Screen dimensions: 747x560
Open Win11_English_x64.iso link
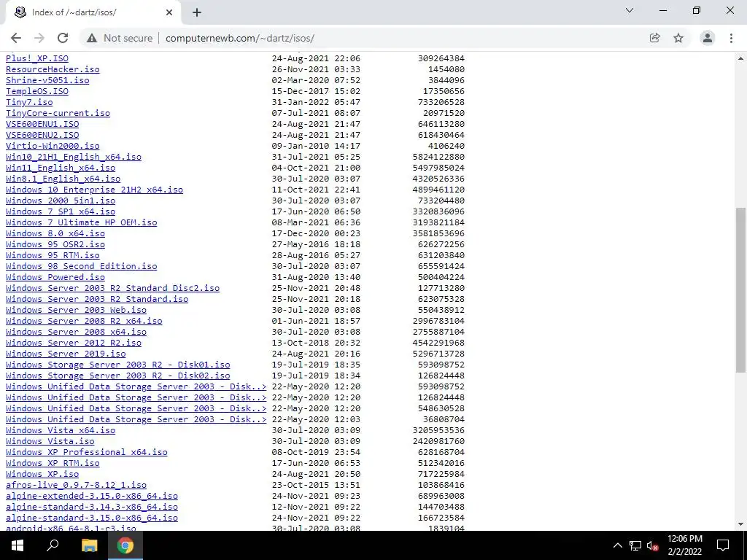pyautogui.click(x=61, y=168)
